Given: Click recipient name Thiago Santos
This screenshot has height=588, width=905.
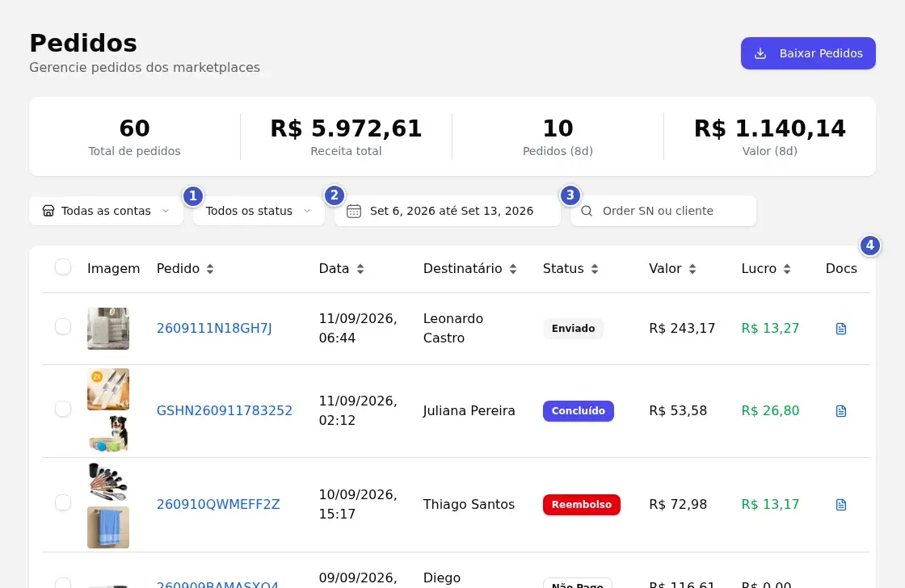Looking at the screenshot, I should pyautogui.click(x=469, y=504).
